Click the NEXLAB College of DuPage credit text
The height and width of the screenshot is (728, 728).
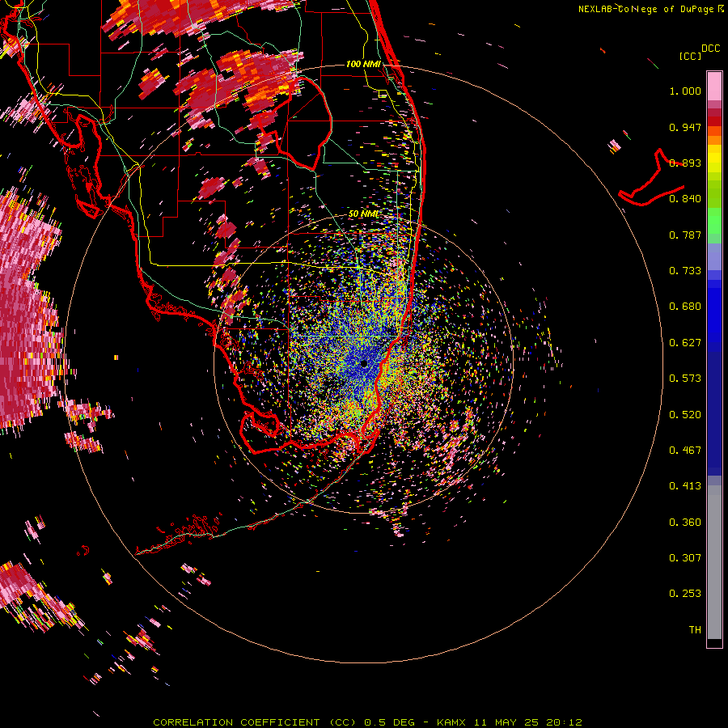(x=651, y=9)
